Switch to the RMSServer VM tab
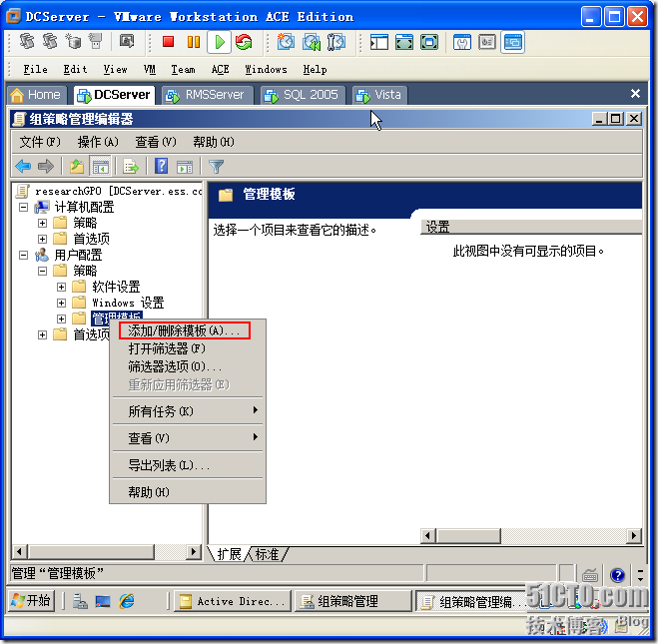The height and width of the screenshot is (644, 658). point(208,95)
